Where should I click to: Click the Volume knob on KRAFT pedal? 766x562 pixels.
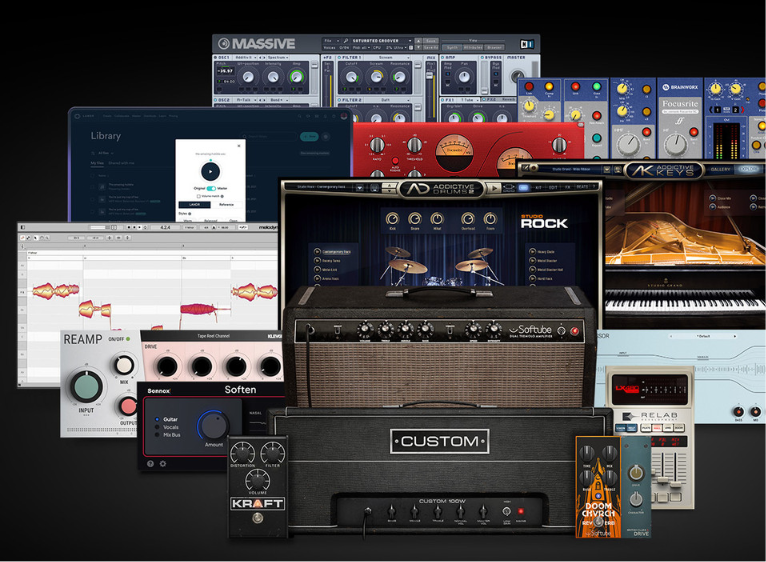click(257, 479)
